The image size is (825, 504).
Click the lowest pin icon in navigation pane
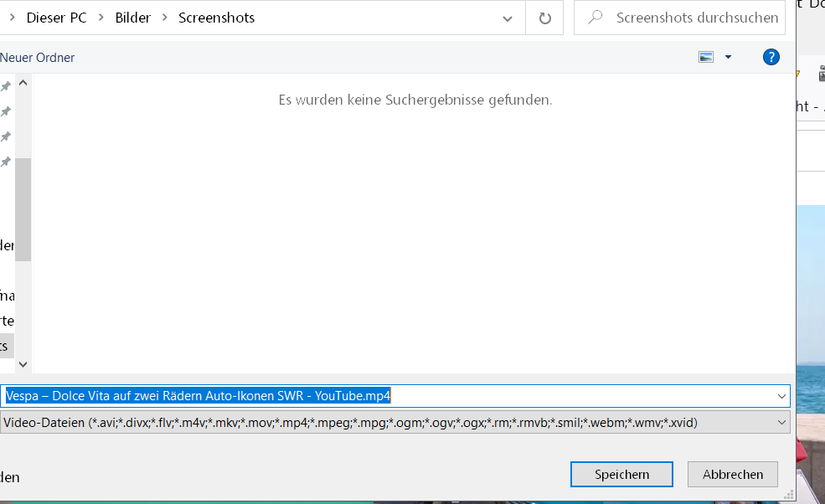tap(6, 162)
